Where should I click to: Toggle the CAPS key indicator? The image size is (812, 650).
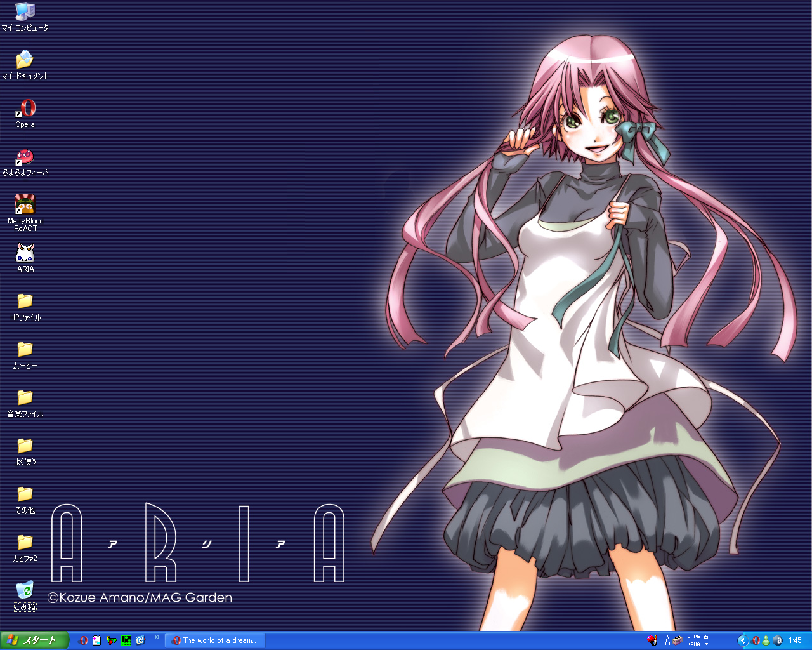pyautogui.click(x=693, y=637)
